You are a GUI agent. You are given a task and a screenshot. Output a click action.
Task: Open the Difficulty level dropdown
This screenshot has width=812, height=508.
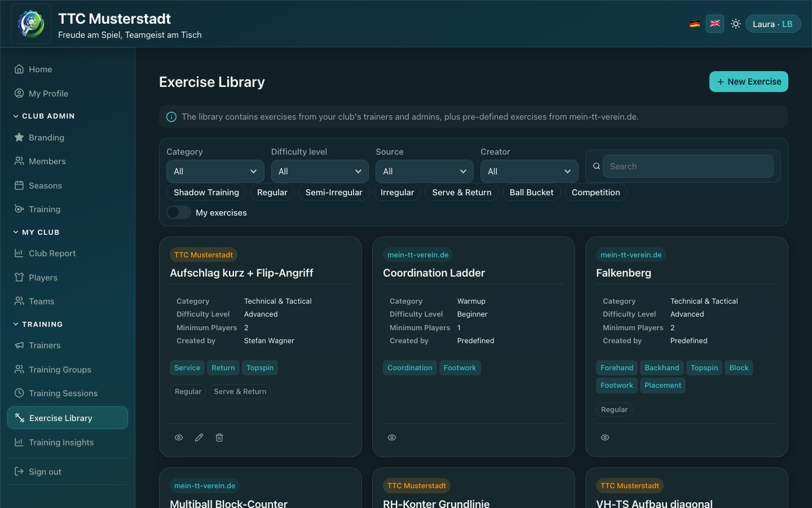320,172
